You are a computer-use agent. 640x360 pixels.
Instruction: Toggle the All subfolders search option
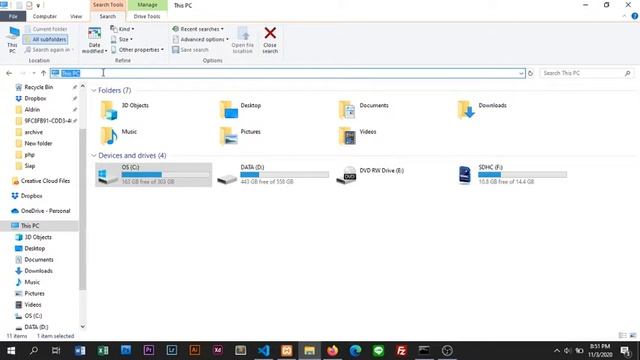pyautogui.click(x=46, y=40)
